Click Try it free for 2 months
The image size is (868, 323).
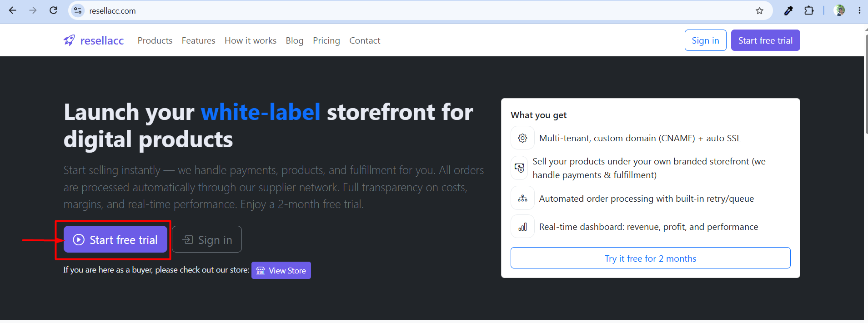point(650,258)
